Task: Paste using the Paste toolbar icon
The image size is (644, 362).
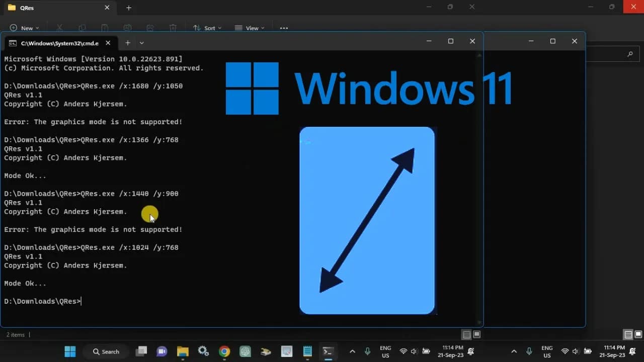Action: [105, 28]
